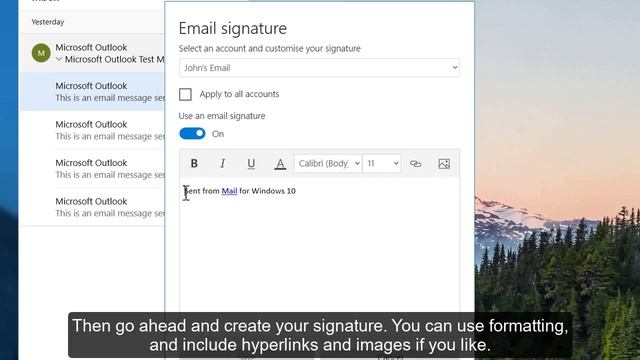Underline the signature text

tap(251, 164)
